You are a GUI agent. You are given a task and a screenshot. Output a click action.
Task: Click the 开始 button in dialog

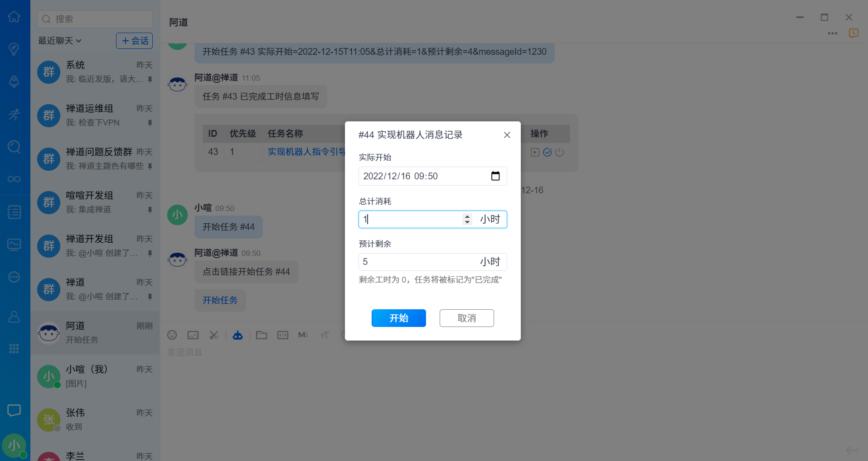click(398, 318)
